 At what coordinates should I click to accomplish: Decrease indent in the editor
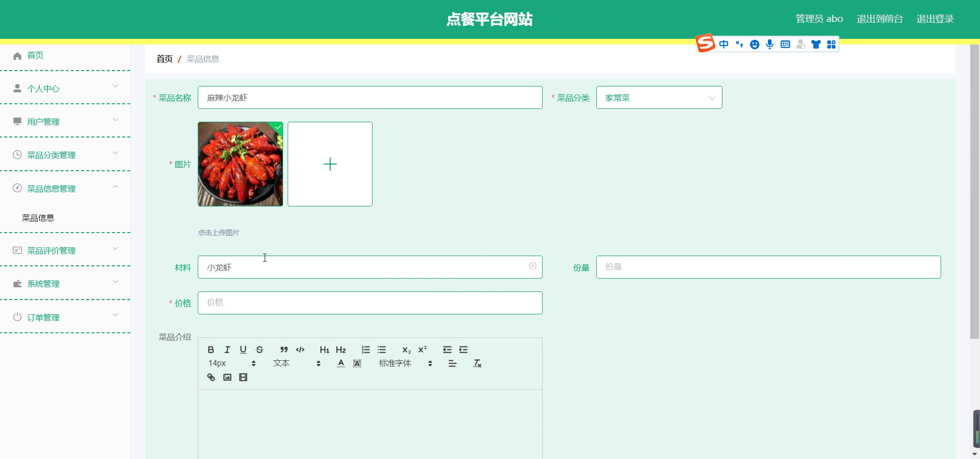pyautogui.click(x=447, y=350)
